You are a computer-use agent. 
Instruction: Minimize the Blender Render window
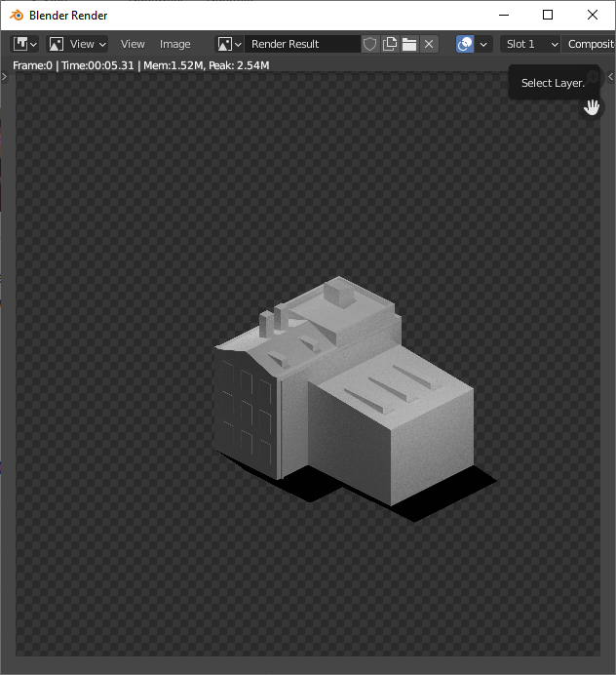coord(504,15)
